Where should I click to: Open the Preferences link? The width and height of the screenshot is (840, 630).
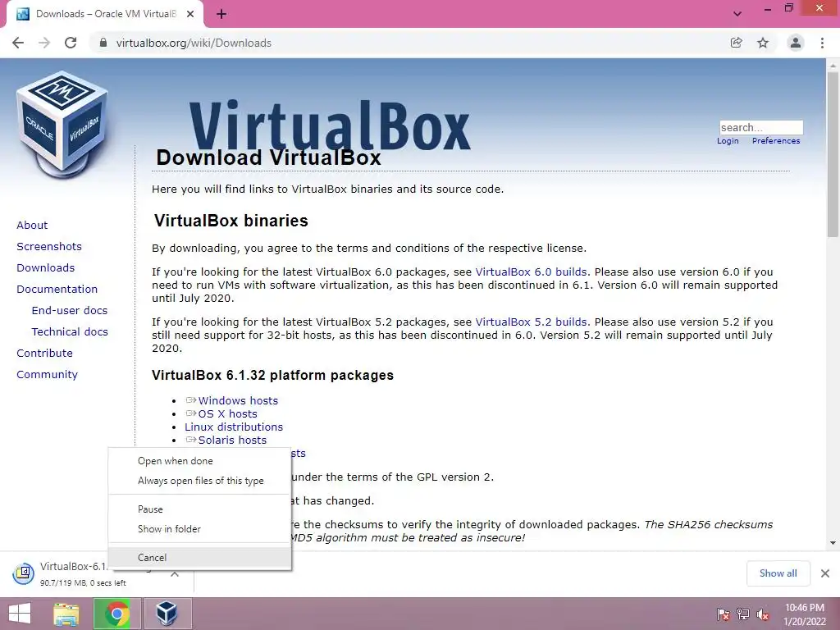pos(776,141)
